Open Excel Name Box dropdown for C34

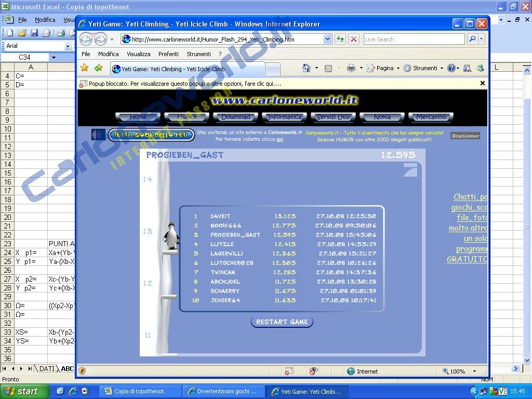coord(54,57)
